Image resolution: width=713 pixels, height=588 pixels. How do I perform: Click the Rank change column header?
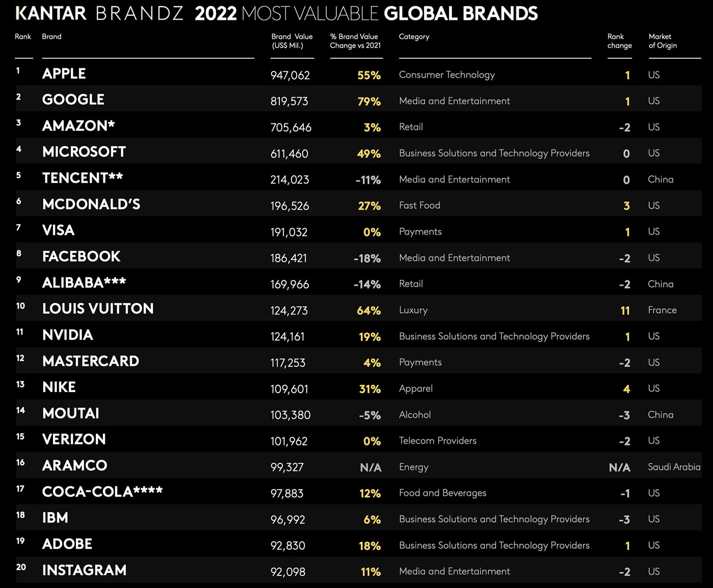619,41
